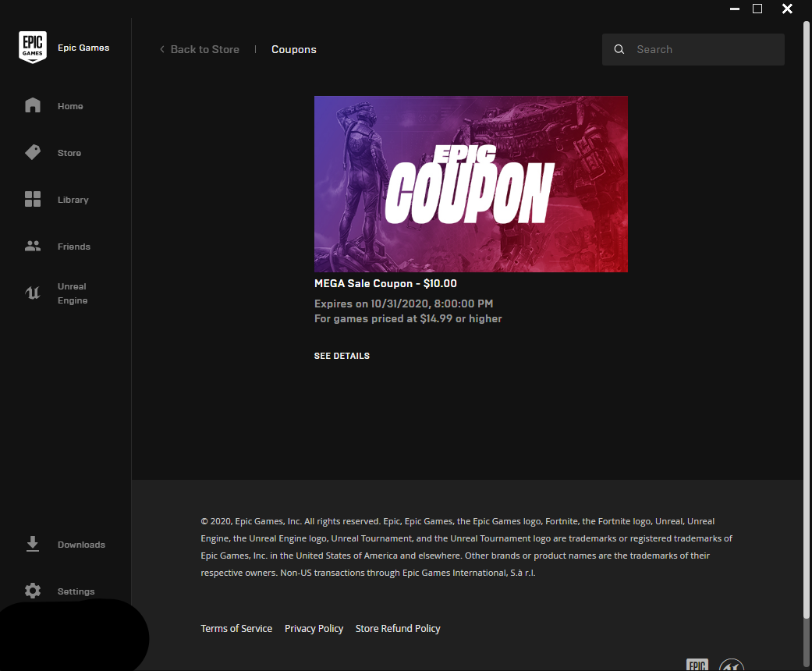Open the Unreal Engine logo icon
The height and width of the screenshot is (671, 812).
point(33,293)
